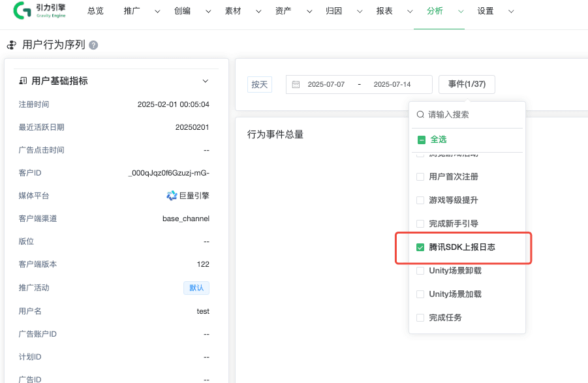This screenshot has width=588, height=383.
Task: Open the 总览 menu item
Action: (95, 11)
